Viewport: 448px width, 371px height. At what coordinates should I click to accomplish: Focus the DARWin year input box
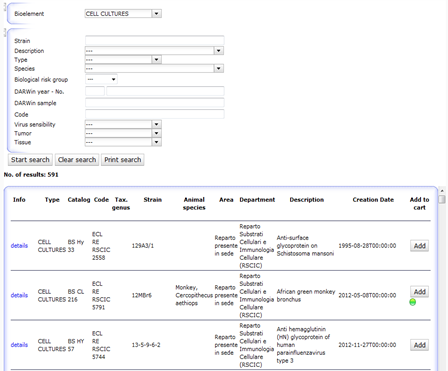(x=95, y=91)
